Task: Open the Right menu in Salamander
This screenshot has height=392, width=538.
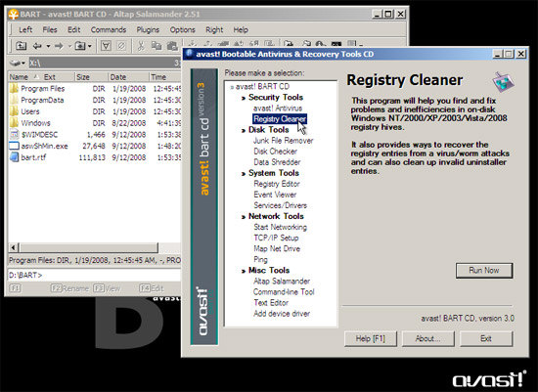Action: point(214,30)
